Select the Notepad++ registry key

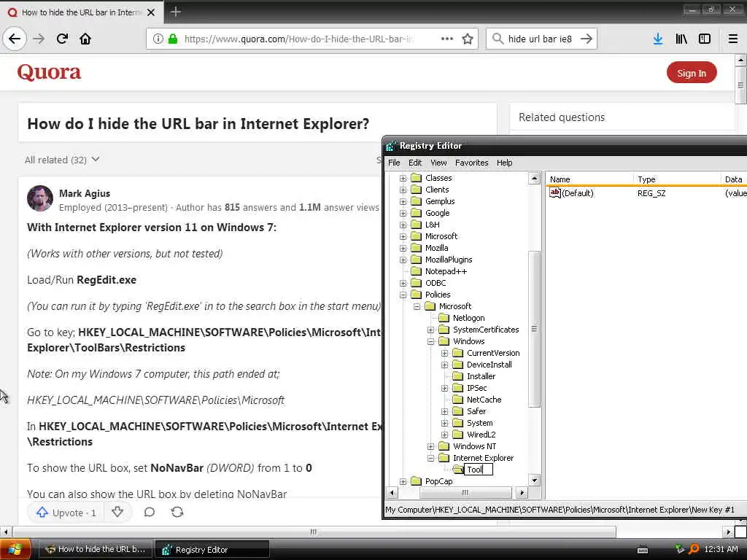tap(446, 271)
